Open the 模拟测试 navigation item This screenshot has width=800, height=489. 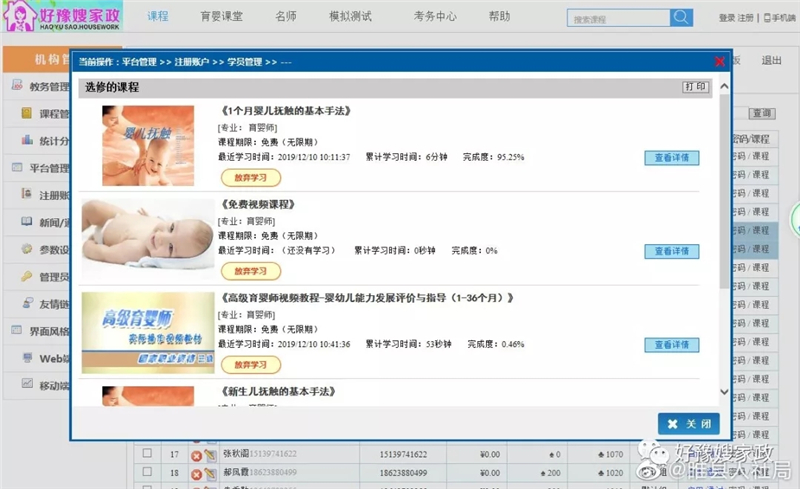(x=351, y=16)
